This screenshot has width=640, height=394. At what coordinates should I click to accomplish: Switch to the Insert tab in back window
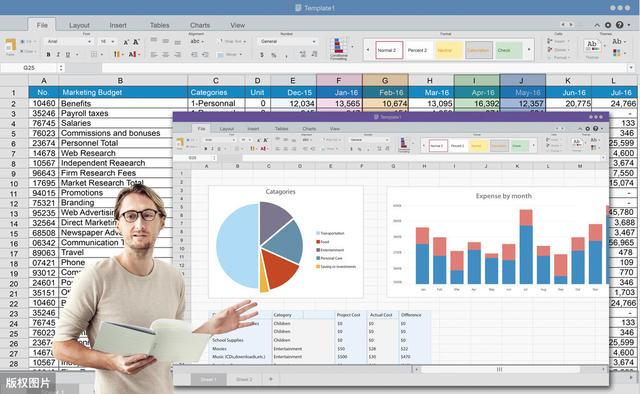[118, 25]
